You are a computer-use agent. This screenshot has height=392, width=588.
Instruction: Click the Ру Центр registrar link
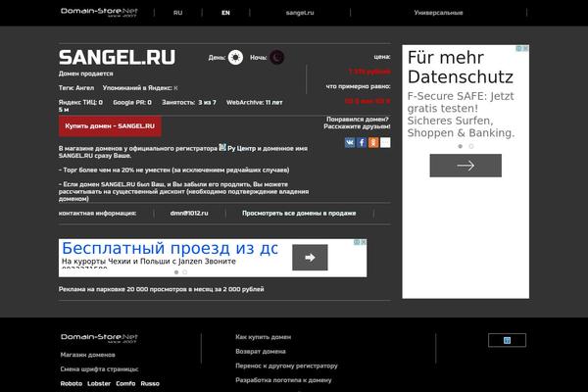pyautogui.click(x=241, y=149)
